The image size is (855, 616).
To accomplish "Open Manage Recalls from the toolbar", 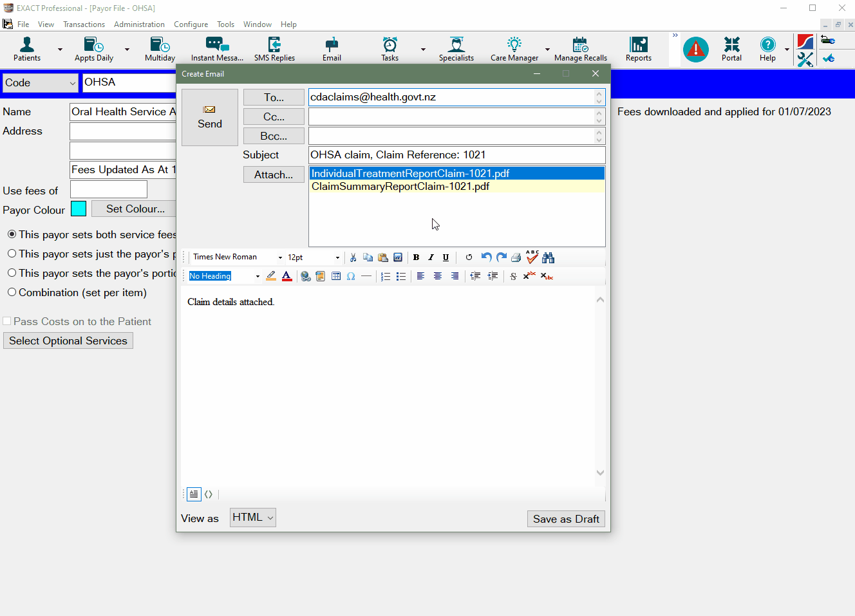I will (x=580, y=49).
